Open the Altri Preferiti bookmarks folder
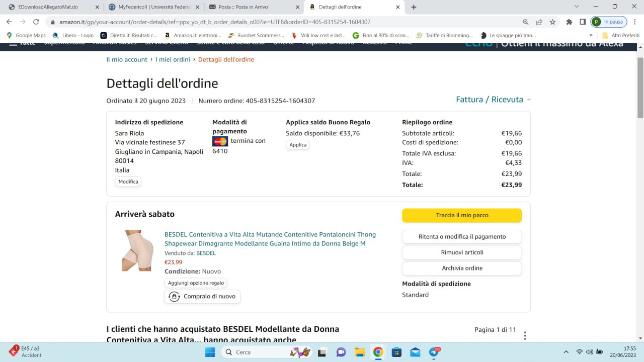The width and height of the screenshot is (644, 362). point(621,36)
